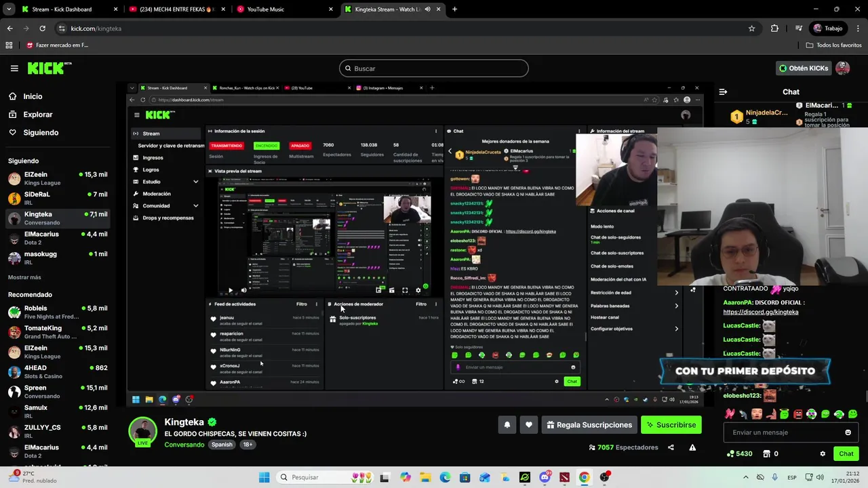Viewport: 868px width, 488px height.
Task: Open Samulx IRL channel
Action: [58, 411]
